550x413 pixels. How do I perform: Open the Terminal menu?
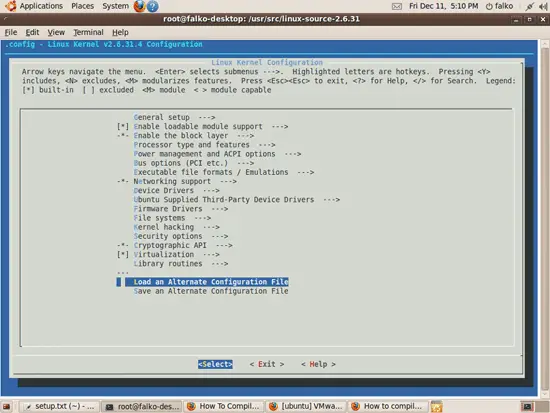(88, 32)
